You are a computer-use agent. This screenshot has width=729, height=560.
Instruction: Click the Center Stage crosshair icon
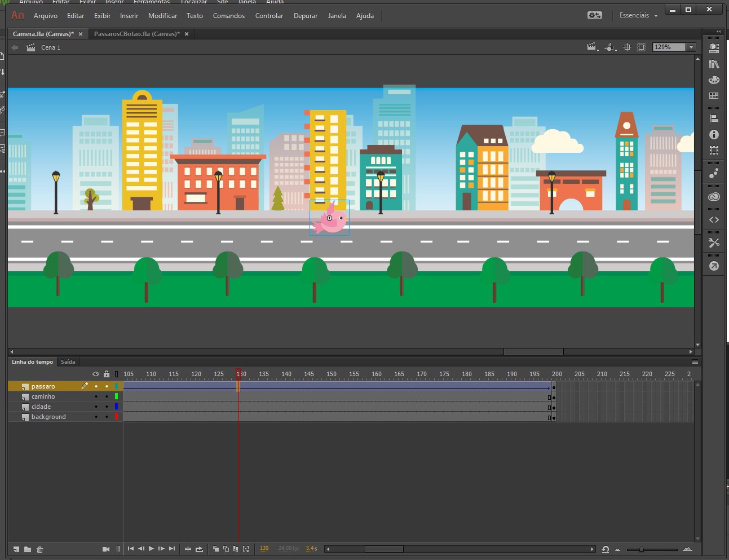pyautogui.click(x=627, y=47)
